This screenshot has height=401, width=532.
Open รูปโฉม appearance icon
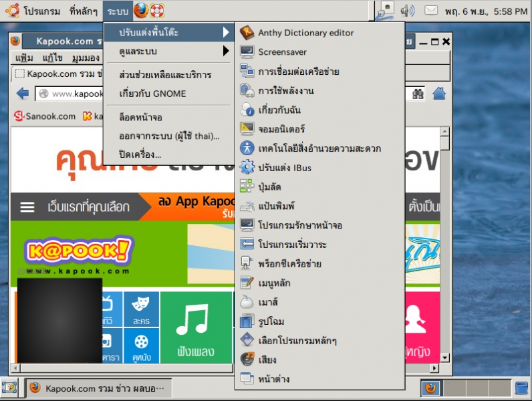pos(247,321)
